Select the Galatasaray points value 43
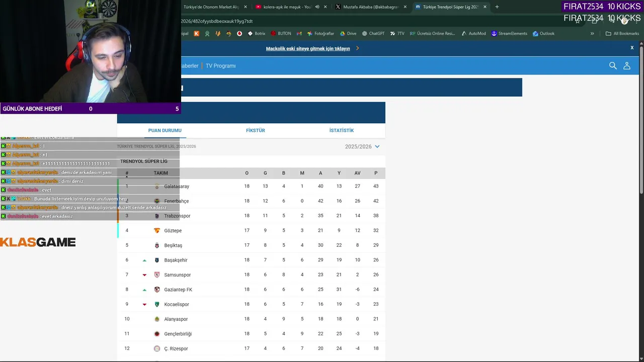This screenshot has width=644, height=362. click(376, 186)
